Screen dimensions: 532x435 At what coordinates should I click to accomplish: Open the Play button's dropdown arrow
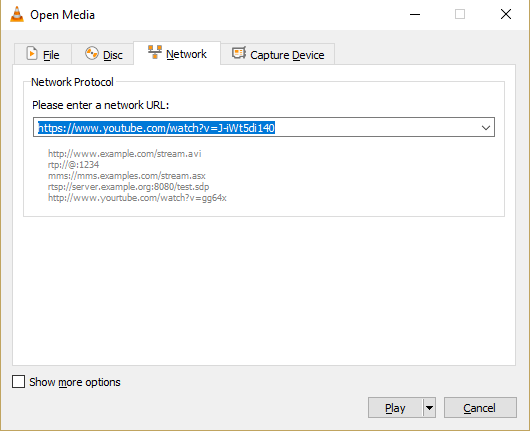tap(429, 408)
